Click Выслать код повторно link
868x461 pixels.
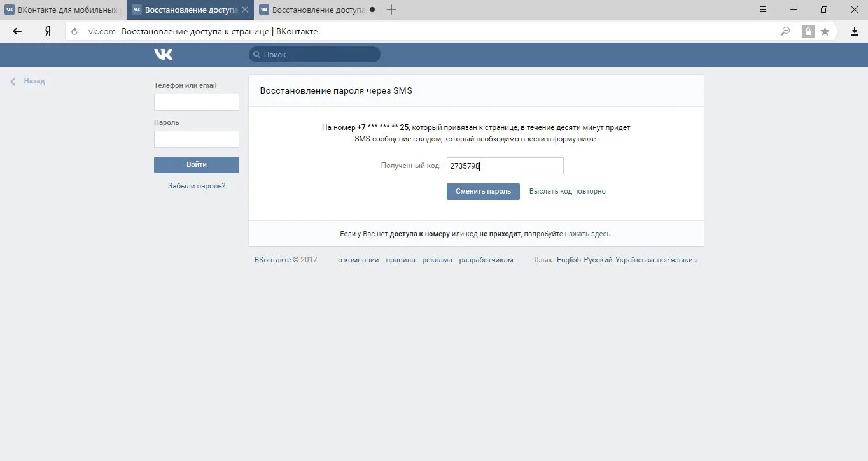pos(568,191)
